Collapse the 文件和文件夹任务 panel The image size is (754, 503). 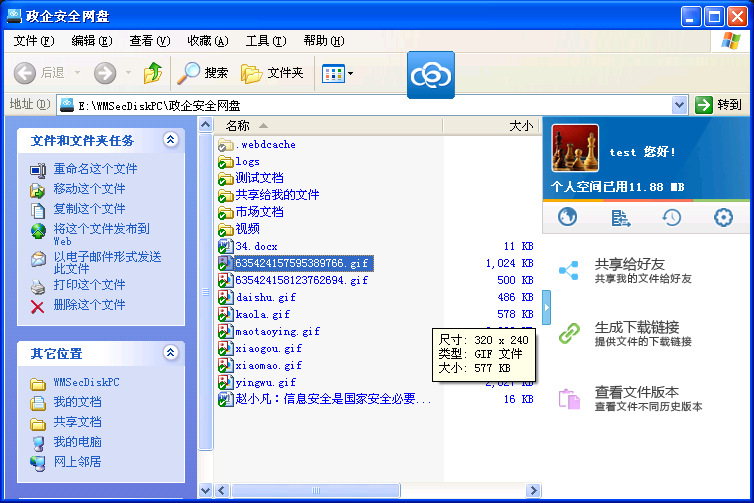click(x=170, y=141)
